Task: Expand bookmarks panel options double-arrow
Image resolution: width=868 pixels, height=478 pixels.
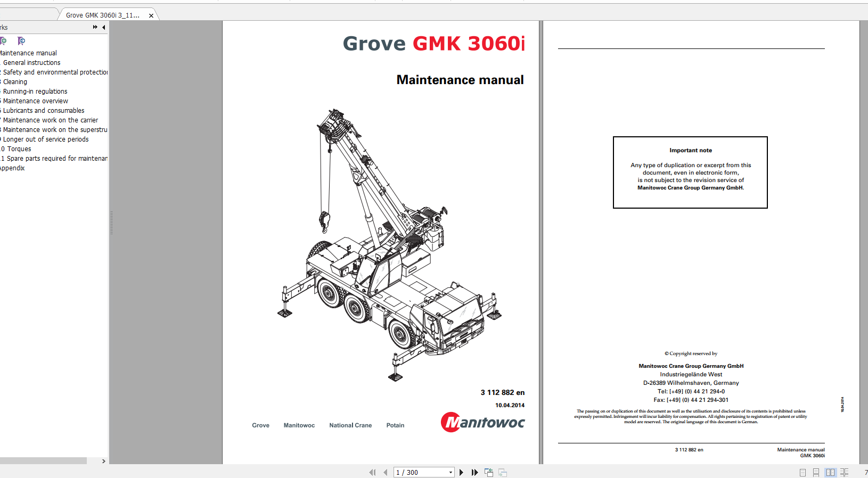Action: pyautogui.click(x=95, y=27)
